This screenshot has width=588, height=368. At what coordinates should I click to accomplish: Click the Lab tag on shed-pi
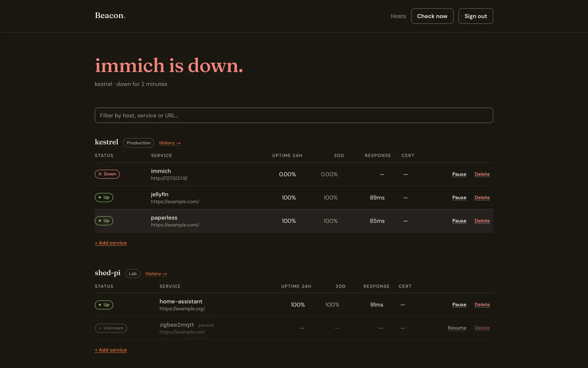pyautogui.click(x=133, y=274)
